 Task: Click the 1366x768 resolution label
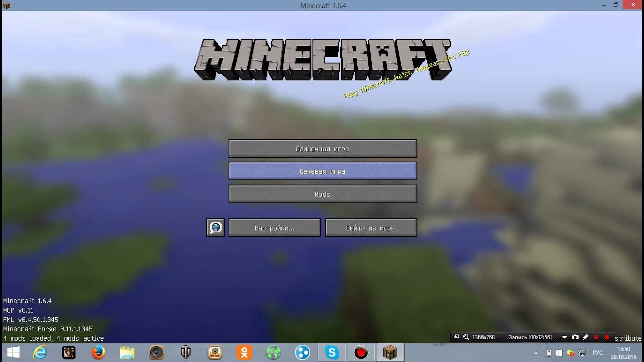(484, 337)
